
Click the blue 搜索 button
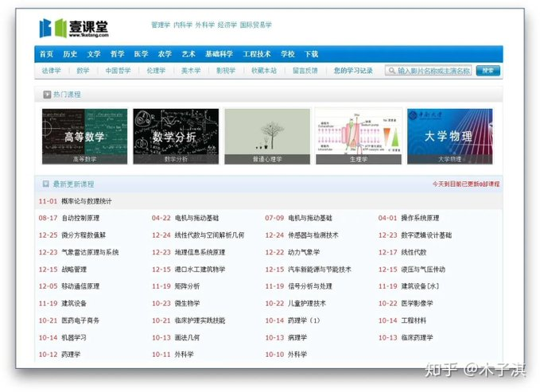[488, 71]
